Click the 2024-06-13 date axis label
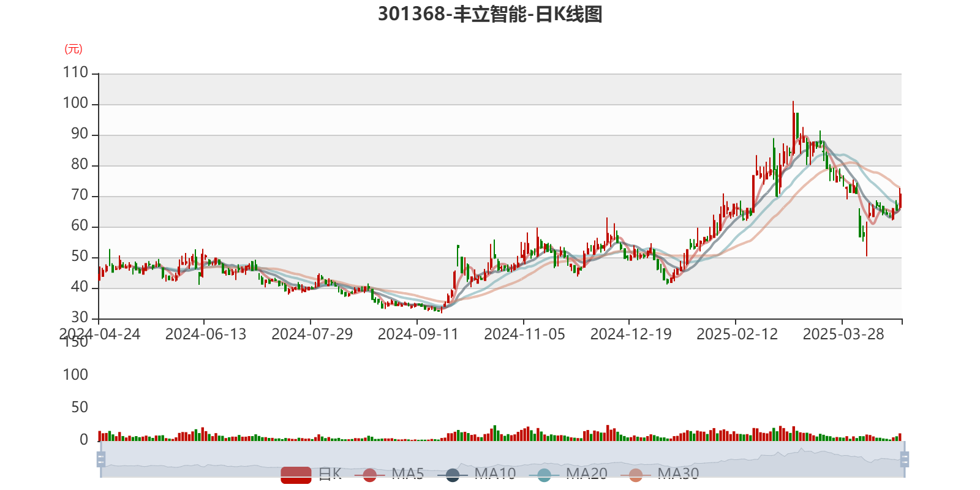 point(206,334)
